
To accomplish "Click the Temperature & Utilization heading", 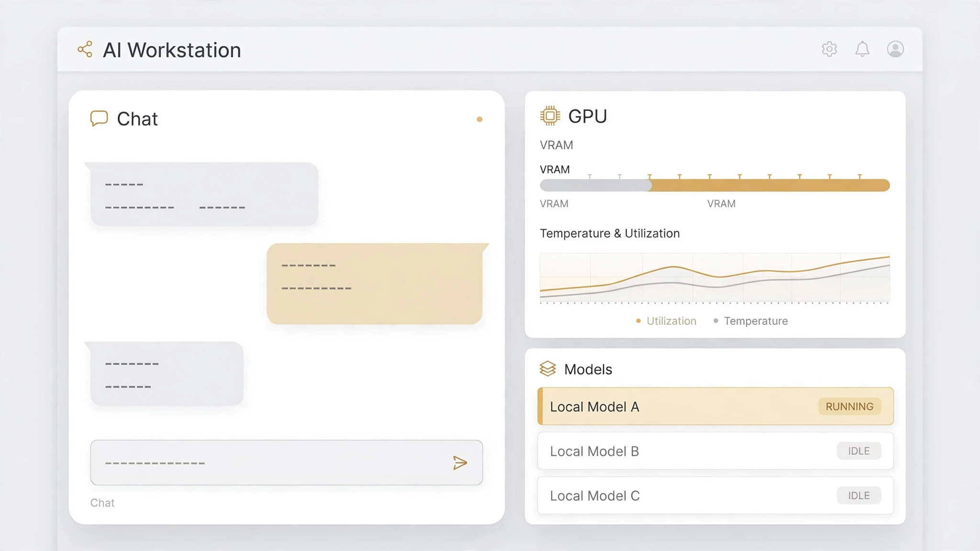I will click(x=610, y=233).
